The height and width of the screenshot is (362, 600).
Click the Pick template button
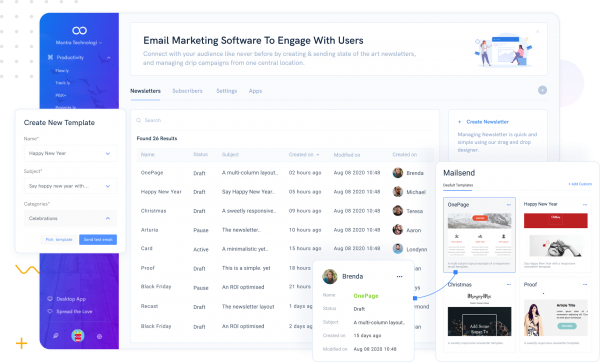[x=59, y=240]
